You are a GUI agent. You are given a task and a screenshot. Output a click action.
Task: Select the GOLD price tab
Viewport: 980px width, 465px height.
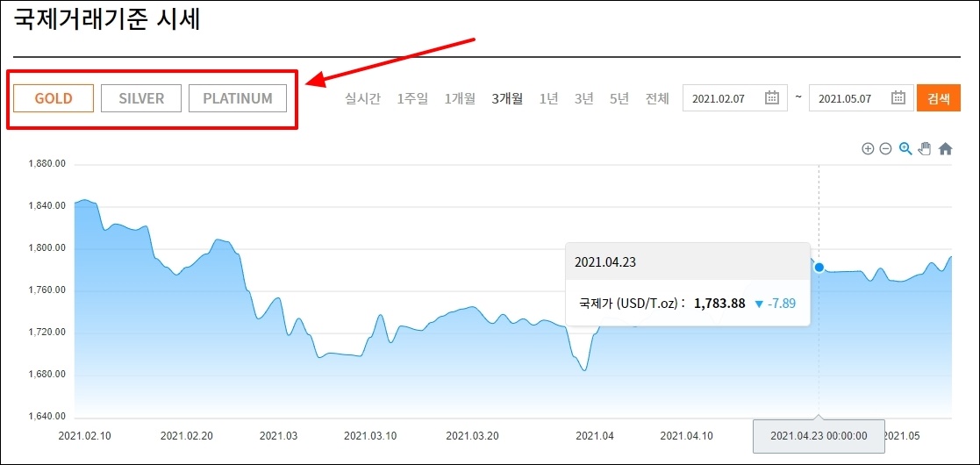[x=54, y=98]
